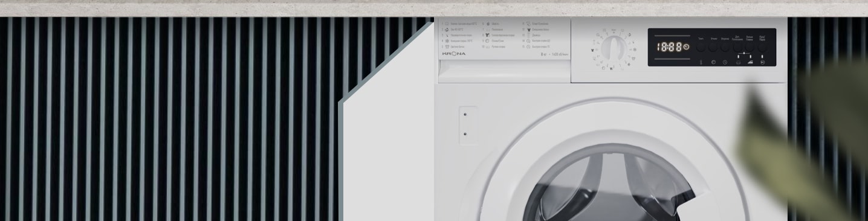This screenshot has height=221, width=868.
Task: Click the thermometer icon on the control panel
Action: tap(701, 62)
